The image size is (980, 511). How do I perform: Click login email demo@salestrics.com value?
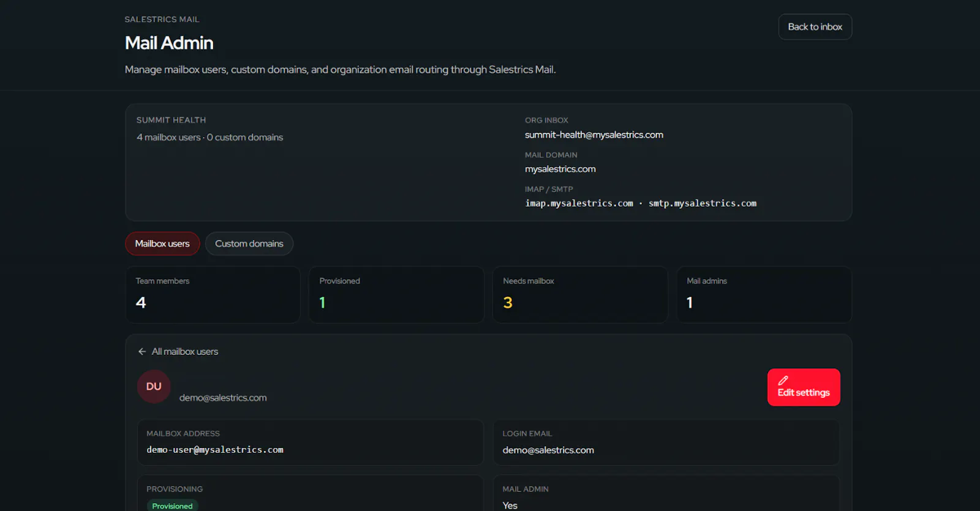coord(548,450)
